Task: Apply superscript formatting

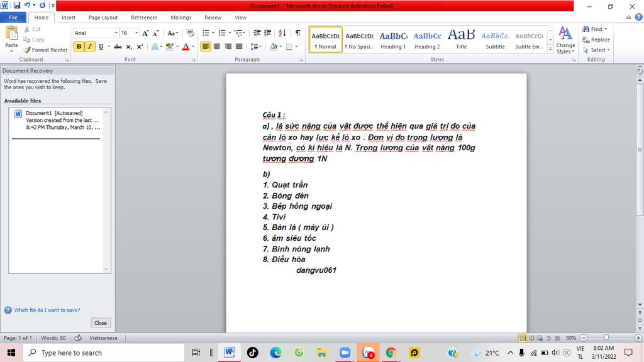Action: (140, 47)
